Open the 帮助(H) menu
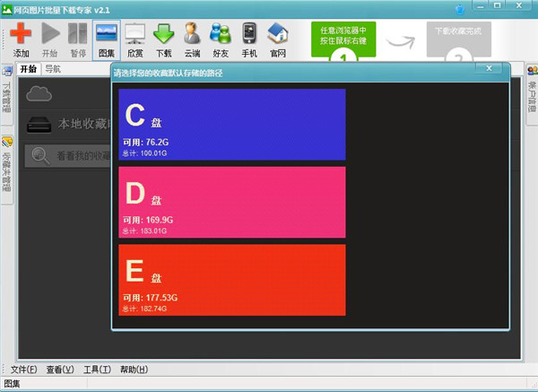Image resolution: width=538 pixels, height=392 pixels. pyautogui.click(x=134, y=370)
